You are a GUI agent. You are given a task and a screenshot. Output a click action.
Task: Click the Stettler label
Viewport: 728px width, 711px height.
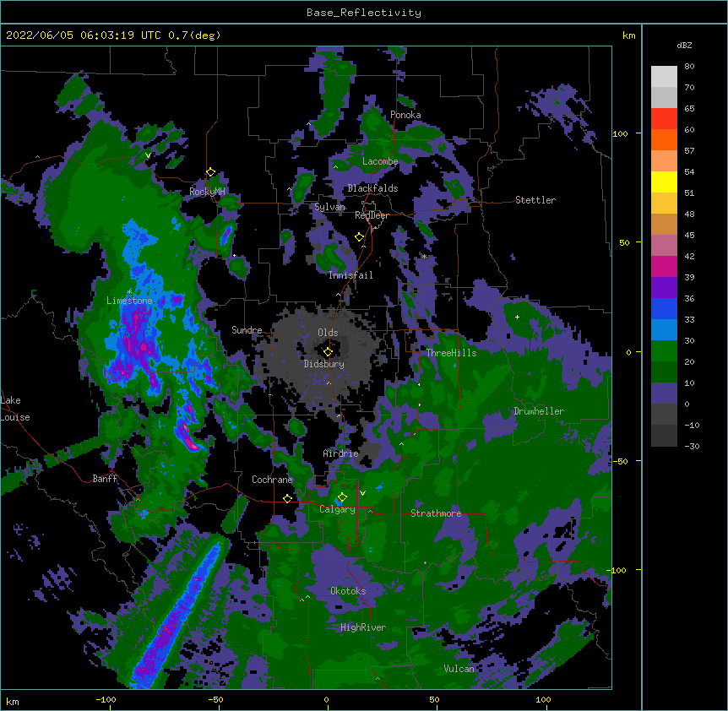pyautogui.click(x=535, y=200)
